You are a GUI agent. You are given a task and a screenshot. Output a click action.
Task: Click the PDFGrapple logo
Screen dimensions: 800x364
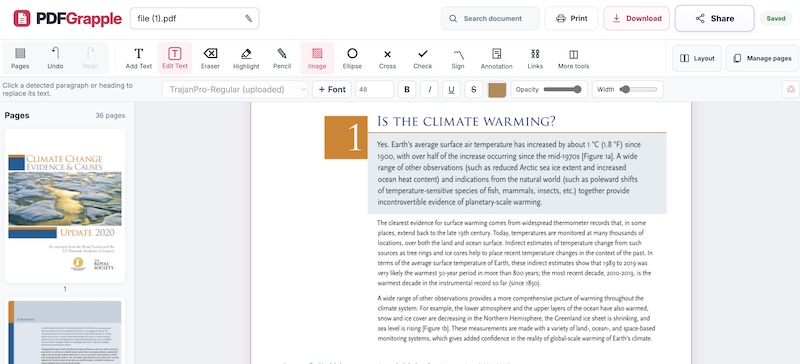(x=67, y=19)
